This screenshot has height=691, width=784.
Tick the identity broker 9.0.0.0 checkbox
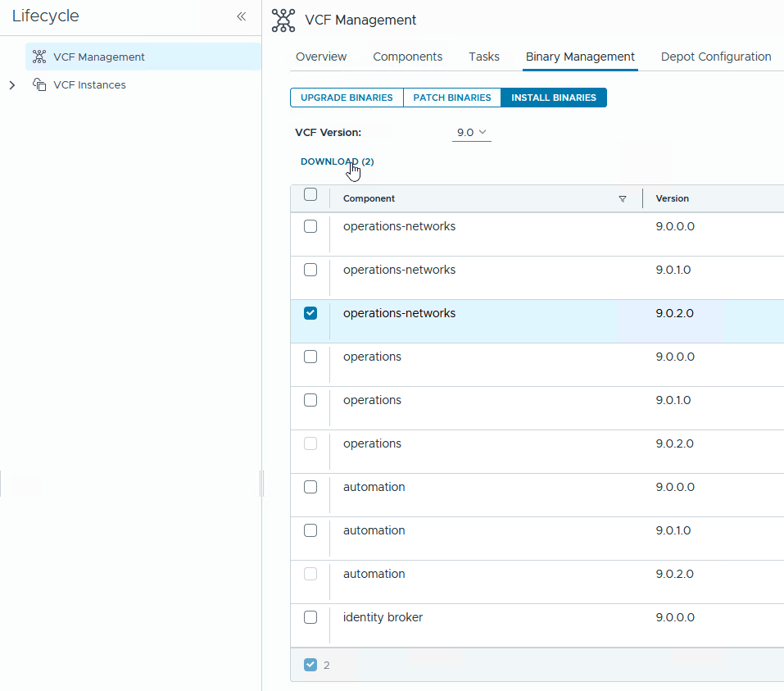click(x=310, y=617)
